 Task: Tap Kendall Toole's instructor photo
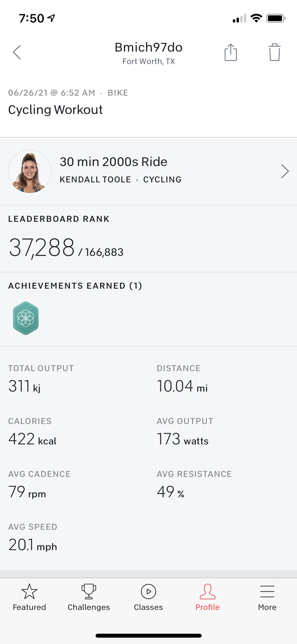(x=30, y=171)
